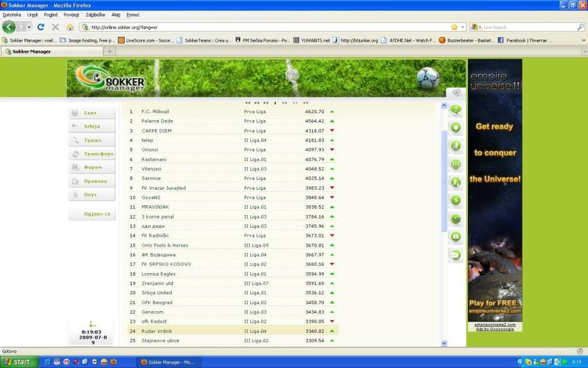
Task: Open the shield club icon in sidebar
Action: click(x=455, y=128)
